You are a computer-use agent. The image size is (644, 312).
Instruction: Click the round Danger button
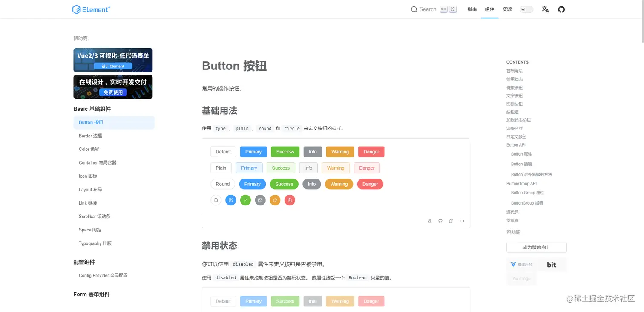point(370,184)
